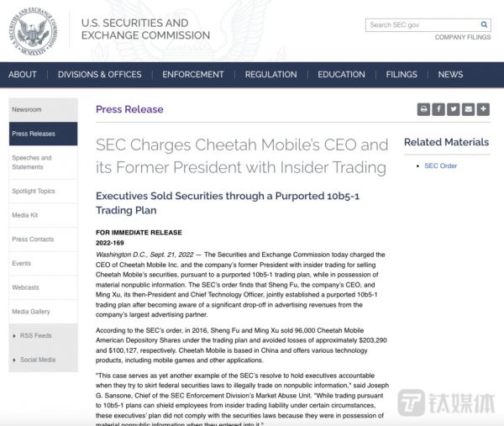Image resolution: width=504 pixels, height=426 pixels.
Task: Click the Company Filings link
Action: [463, 38]
